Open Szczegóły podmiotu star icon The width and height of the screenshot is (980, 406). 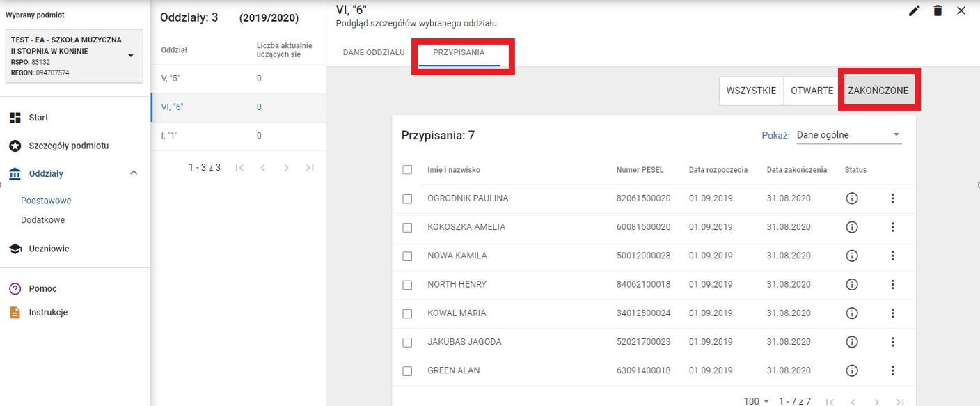[15, 146]
